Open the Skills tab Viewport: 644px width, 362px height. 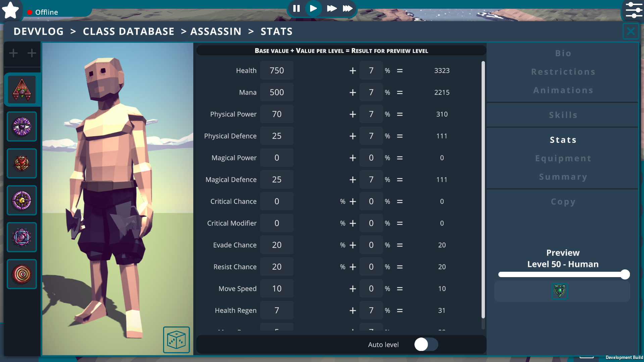(563, 115)
